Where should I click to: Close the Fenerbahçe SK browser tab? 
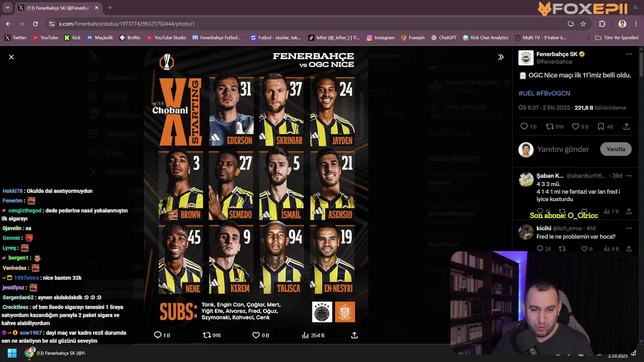(x=97, y=8)
